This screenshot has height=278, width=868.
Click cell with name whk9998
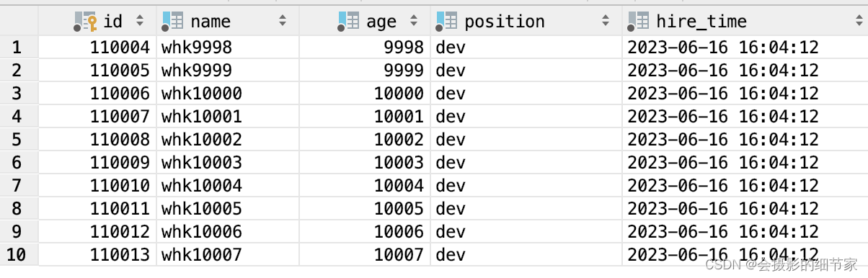(x=228, y=48)
